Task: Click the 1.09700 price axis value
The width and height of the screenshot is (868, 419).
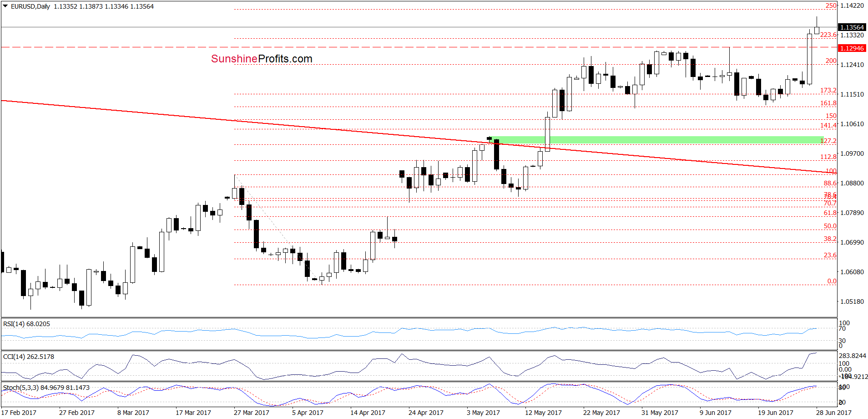Action: click(x=852, y=153)
